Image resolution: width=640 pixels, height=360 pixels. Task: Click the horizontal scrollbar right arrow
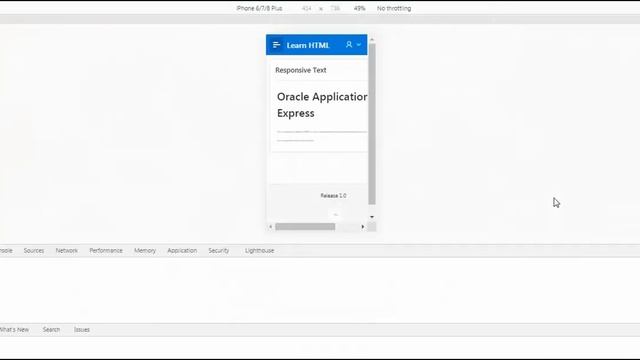pyautogui.click(x=362, y=227)
